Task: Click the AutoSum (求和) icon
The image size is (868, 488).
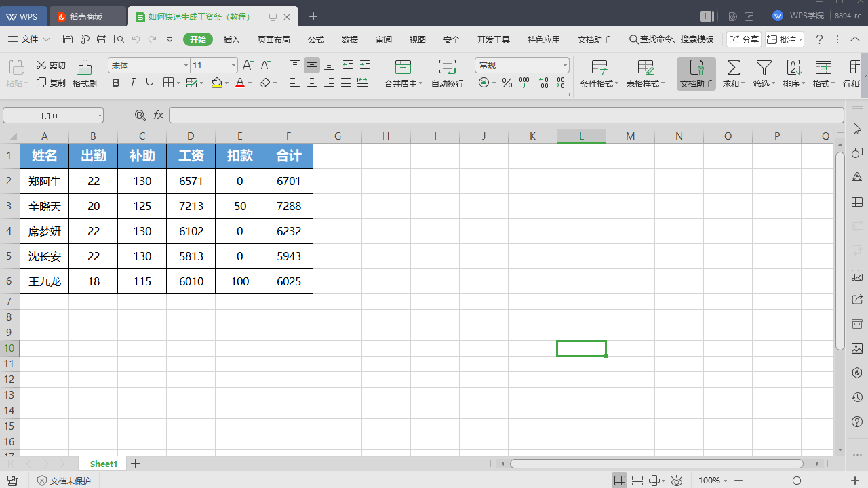Action: pyautogui.click(x=733, y=68)
